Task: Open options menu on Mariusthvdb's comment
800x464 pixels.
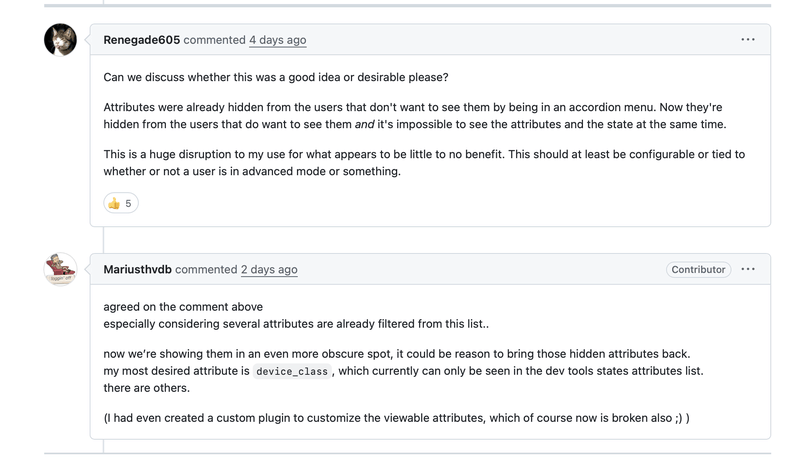Action: pyautogui.click(x=748, y=269)
